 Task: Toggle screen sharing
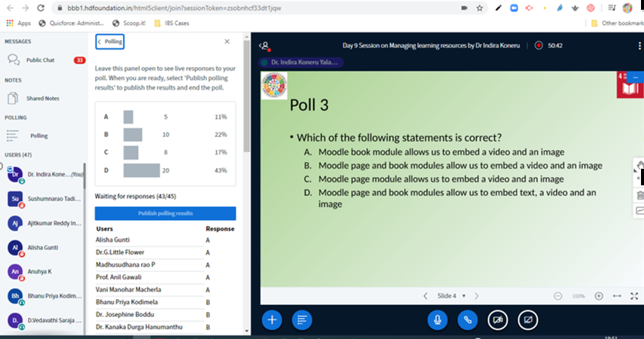[x=528, y=319]
